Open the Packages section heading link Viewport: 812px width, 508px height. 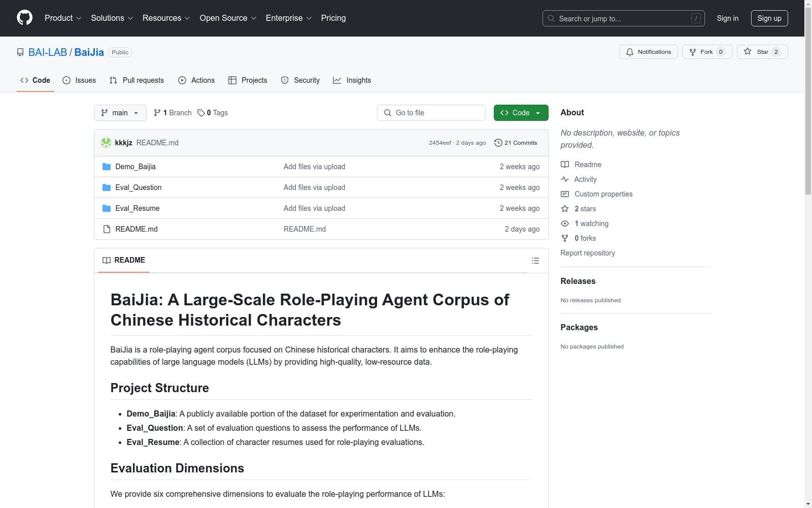(579, 327)
